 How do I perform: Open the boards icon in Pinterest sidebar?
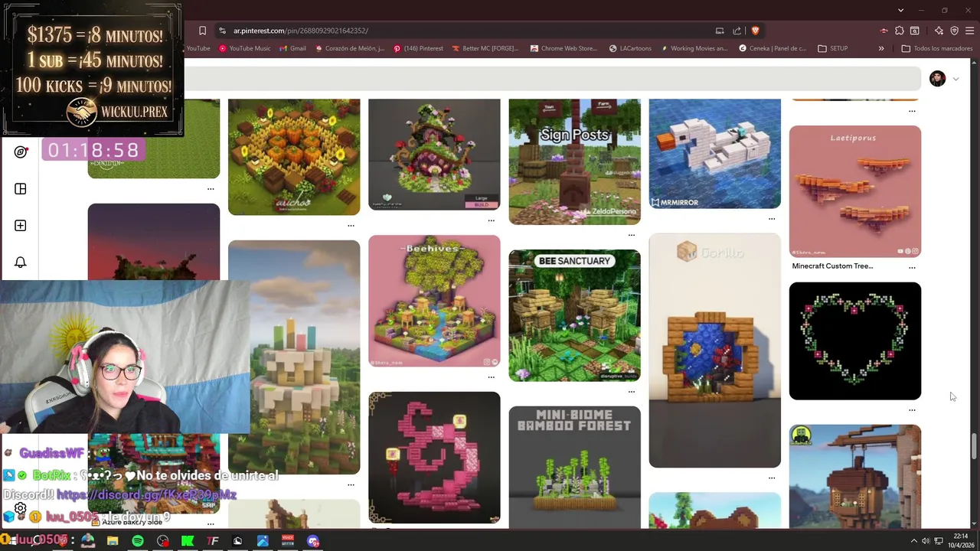point(21,189)
